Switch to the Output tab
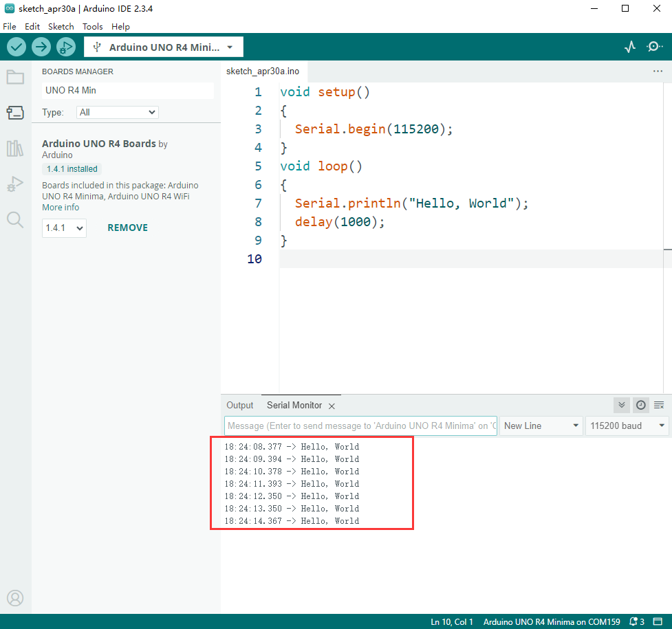This screenshot has width=672, height=629. click(x=240, y=406)
